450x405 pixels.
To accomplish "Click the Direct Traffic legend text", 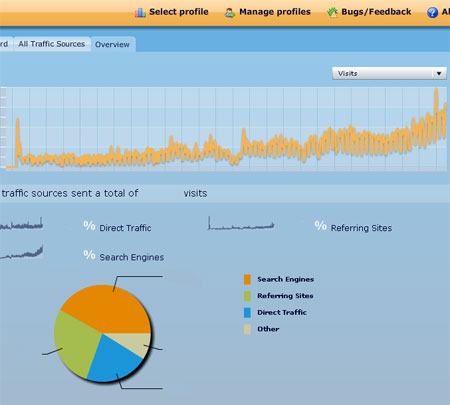I will [282, 313].
